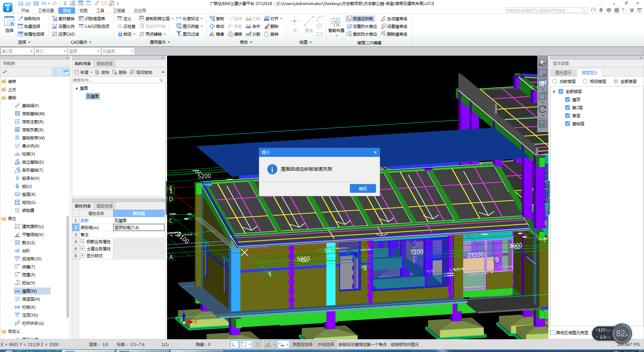Click the rotate view icon on side toolbar

[542, 109]
